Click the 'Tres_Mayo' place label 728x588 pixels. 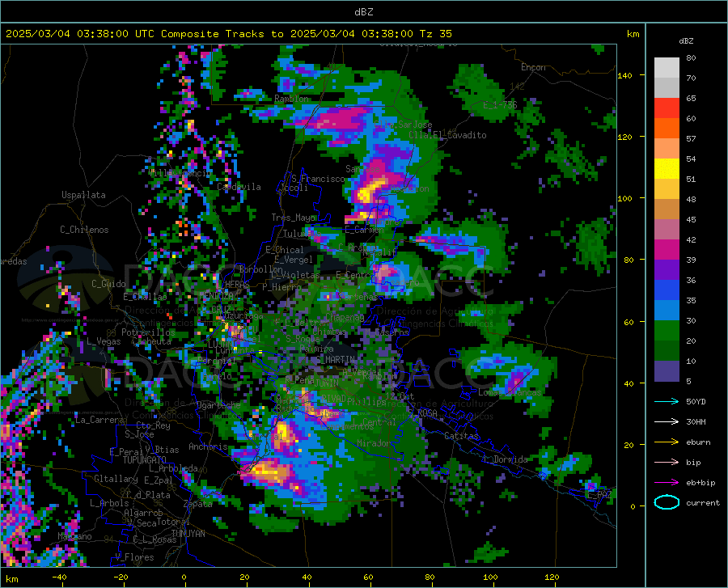click(294, 218)
